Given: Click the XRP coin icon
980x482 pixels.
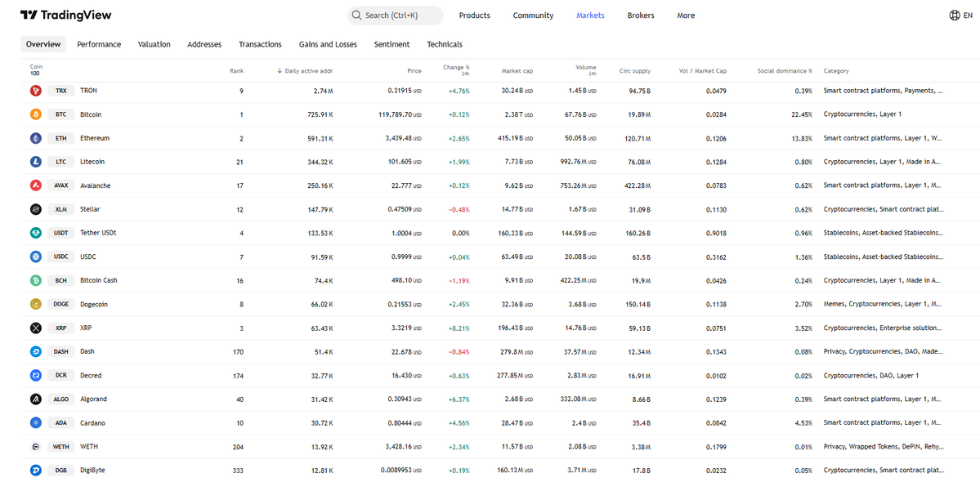Looking at the screenshot, I should click(36, 328).
